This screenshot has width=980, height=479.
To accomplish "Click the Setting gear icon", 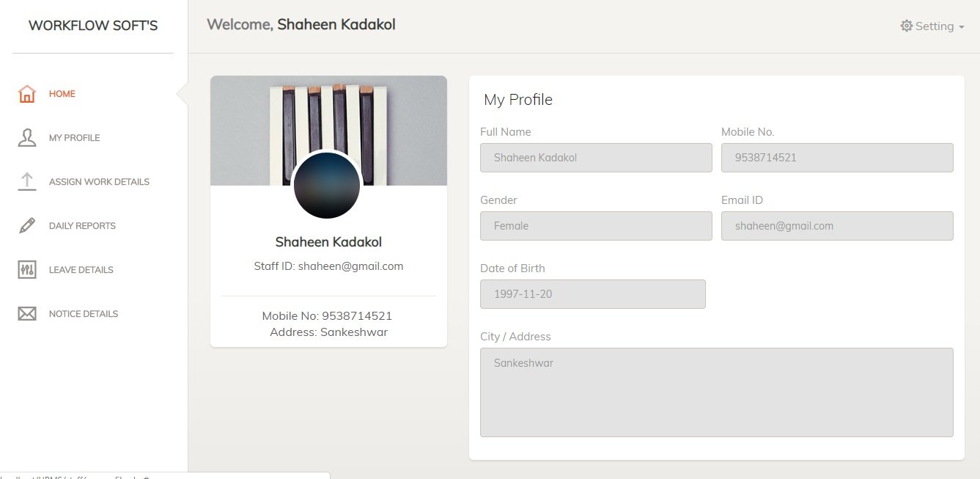I will 907,26.
